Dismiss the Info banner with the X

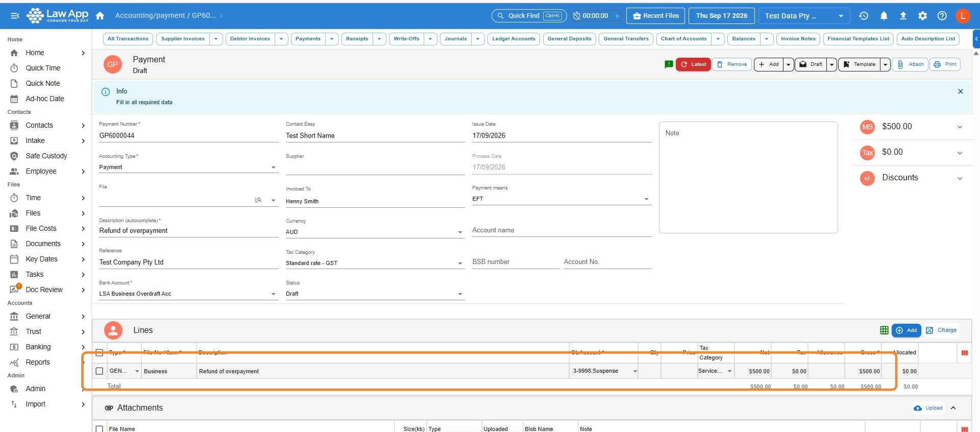pyautogui.click(x=961, y=91)
